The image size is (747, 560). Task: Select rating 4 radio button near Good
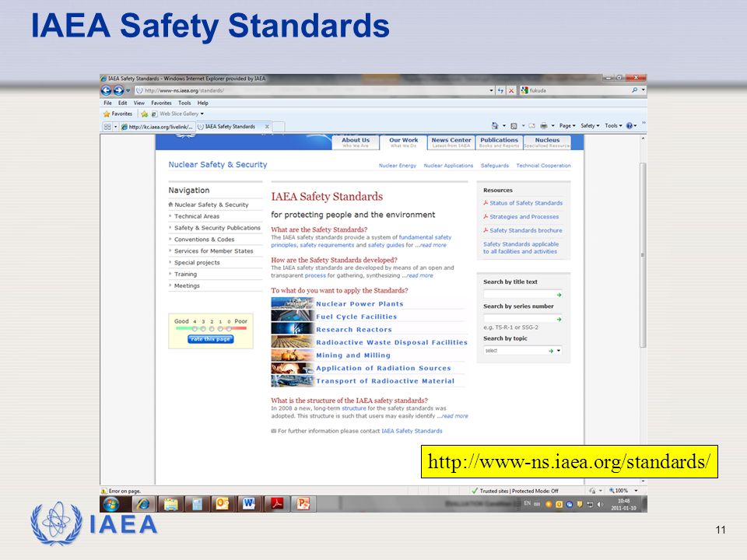click(195, 328)
